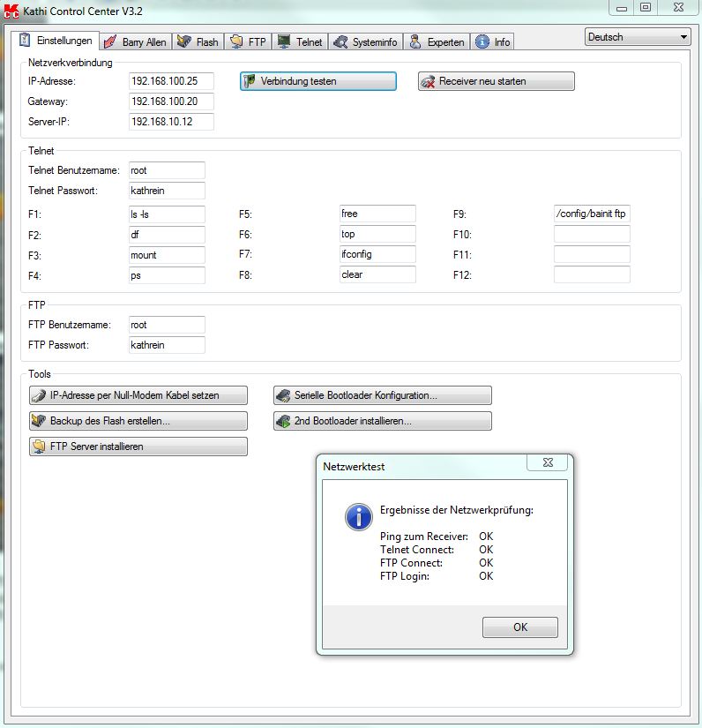Screen dimensions: 702x728
Task: Click the F6 field containing top
Action: click(x=377, y=234)
